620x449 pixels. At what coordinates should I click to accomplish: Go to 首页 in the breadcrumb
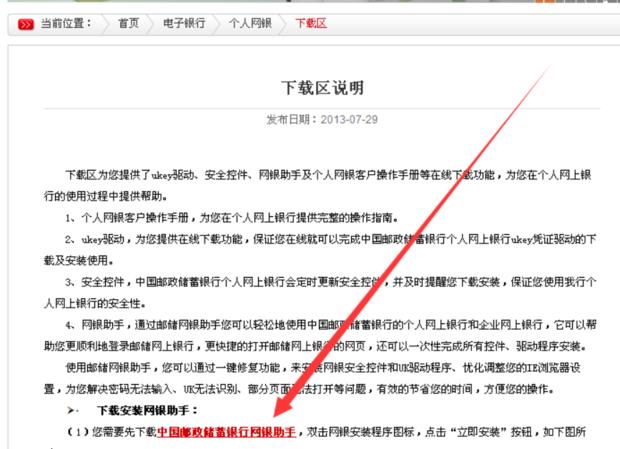coord(129,23)
